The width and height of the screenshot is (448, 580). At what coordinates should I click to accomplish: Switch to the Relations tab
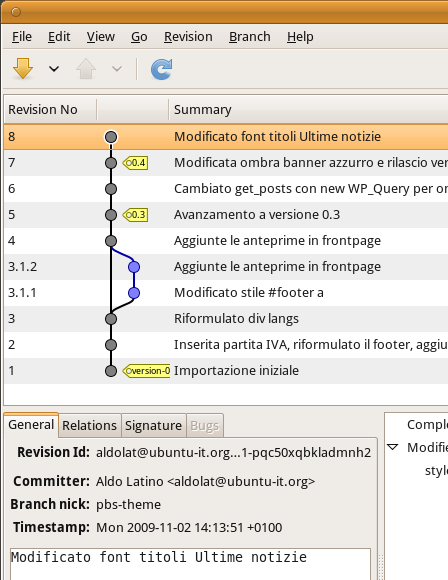tap(90, 425)
